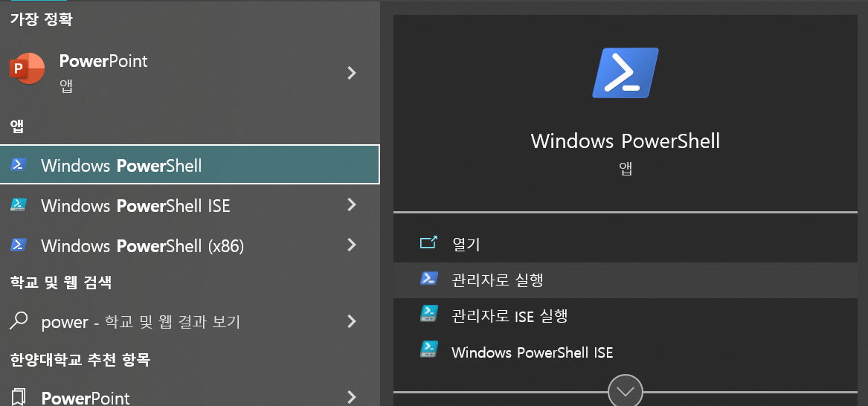The image size is (868, 406).
Task: Select Windows PowerShell (x86) result
Action: (x=190, y=245)
